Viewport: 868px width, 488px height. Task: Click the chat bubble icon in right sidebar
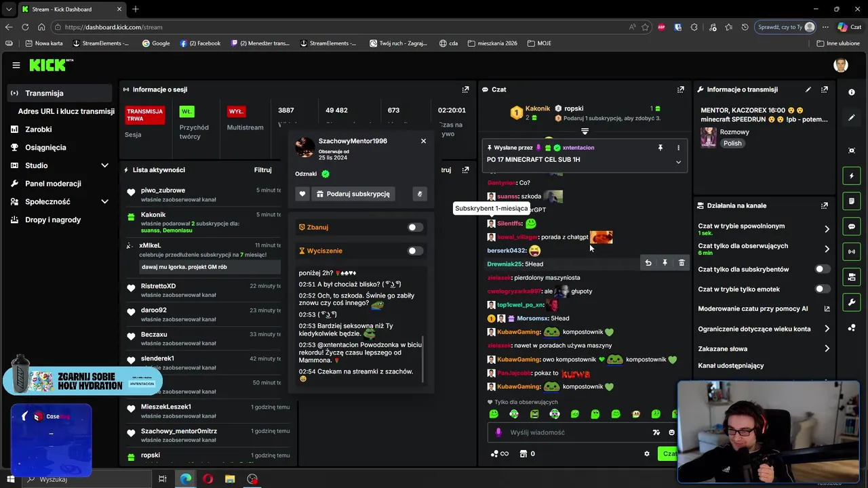pyautogui.click(x=852, y=226)
